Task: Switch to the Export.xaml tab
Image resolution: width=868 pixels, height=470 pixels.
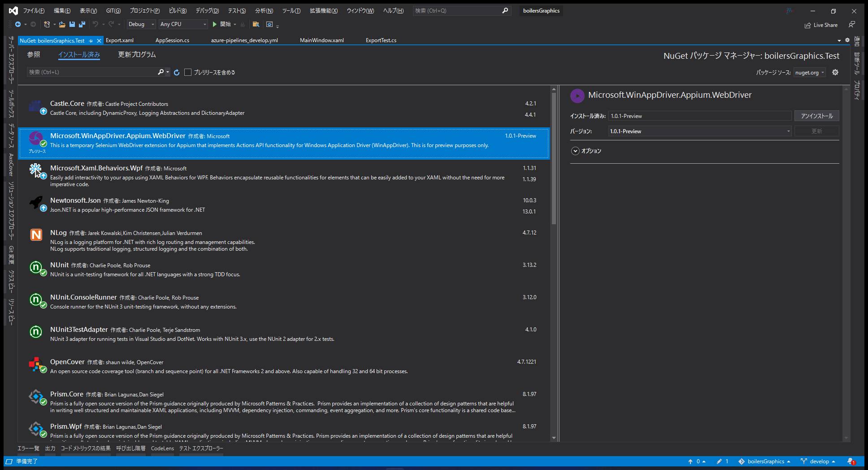Action: [120, 40]
